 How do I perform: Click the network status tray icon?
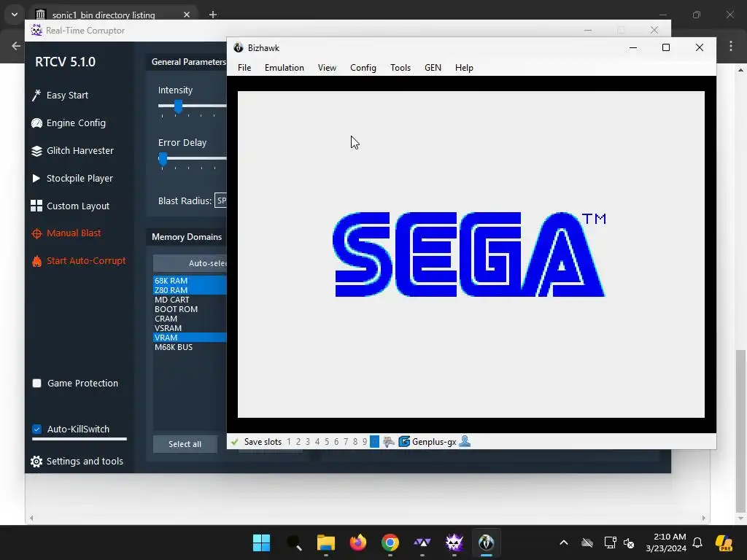610,542
